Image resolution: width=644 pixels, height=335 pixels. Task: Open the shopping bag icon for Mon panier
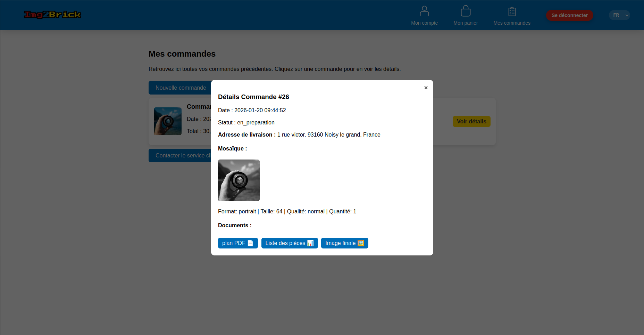466,11
